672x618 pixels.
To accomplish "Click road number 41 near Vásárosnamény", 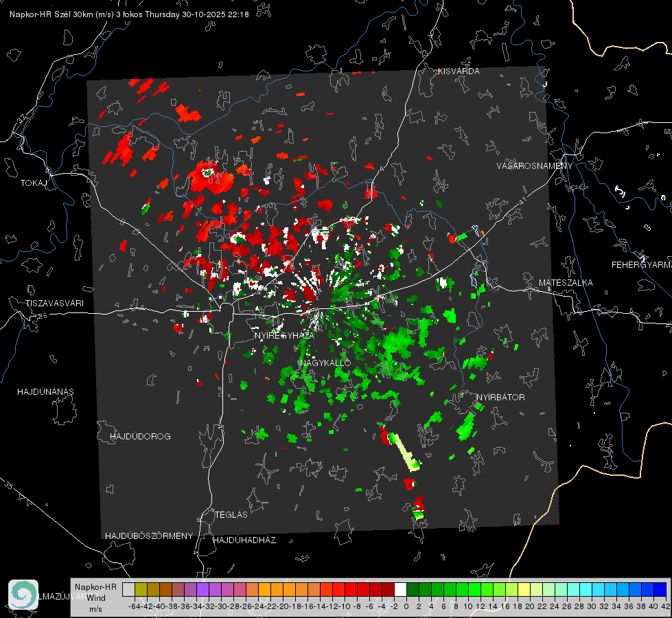I will point(522,201).
